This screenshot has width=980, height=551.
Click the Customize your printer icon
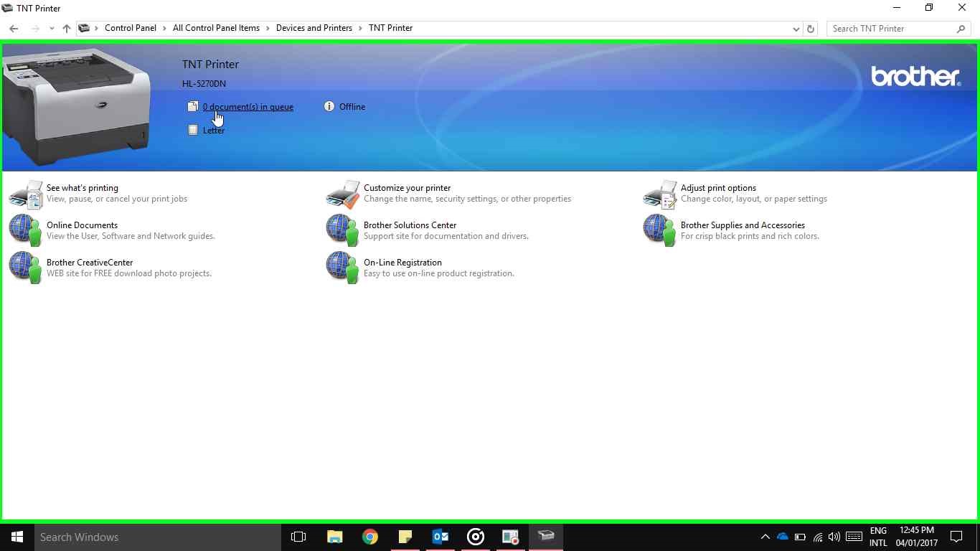tap(343, 194)
